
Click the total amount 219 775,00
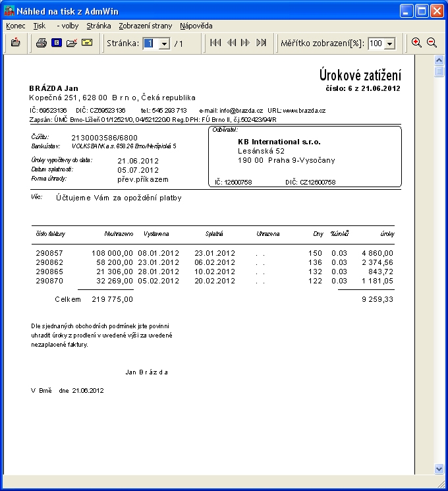click(x=112, y=299)
